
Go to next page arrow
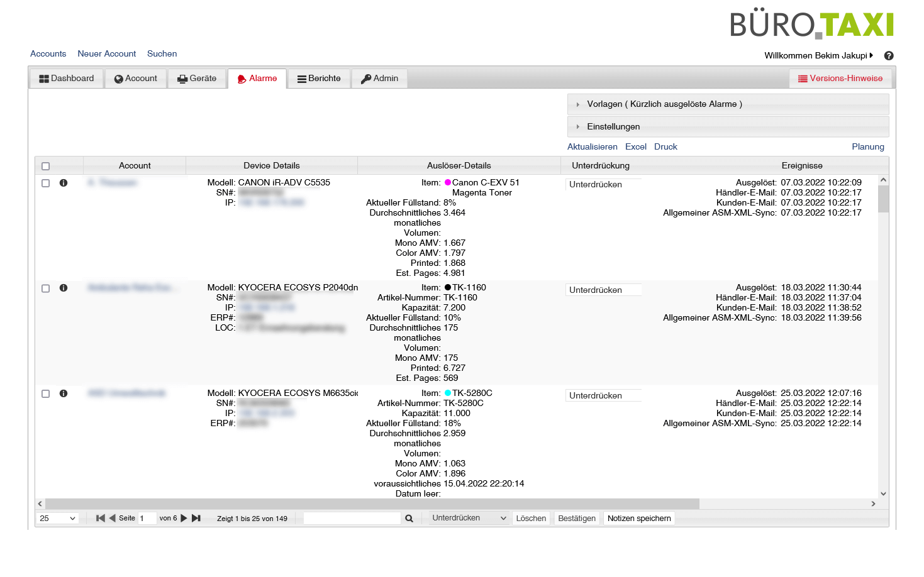(184, 519)
